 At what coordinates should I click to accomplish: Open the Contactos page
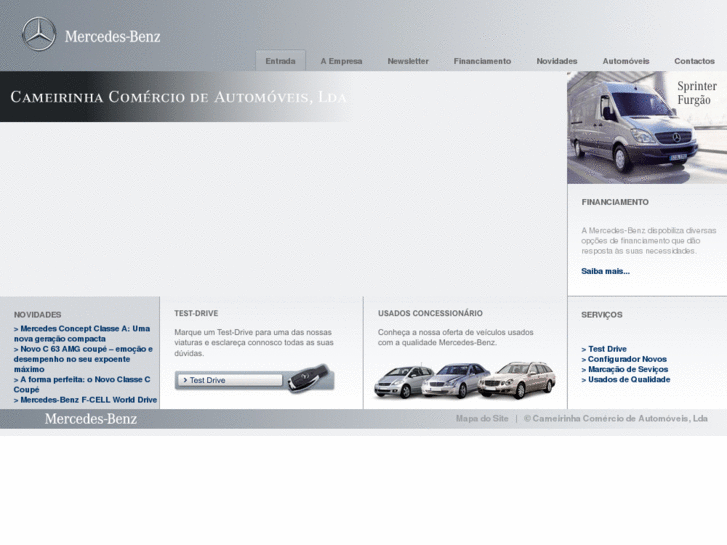click(x=694, y=61)
